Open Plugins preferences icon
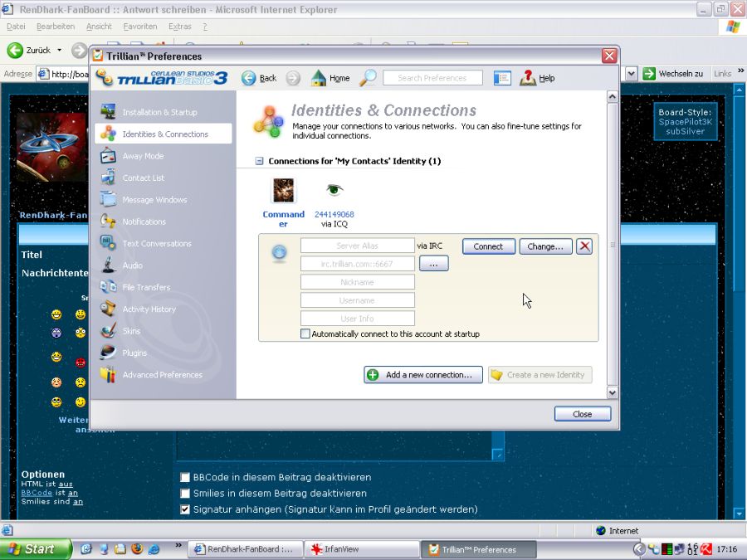The width and height of the screenshot is (747, 560). (108, 353)
